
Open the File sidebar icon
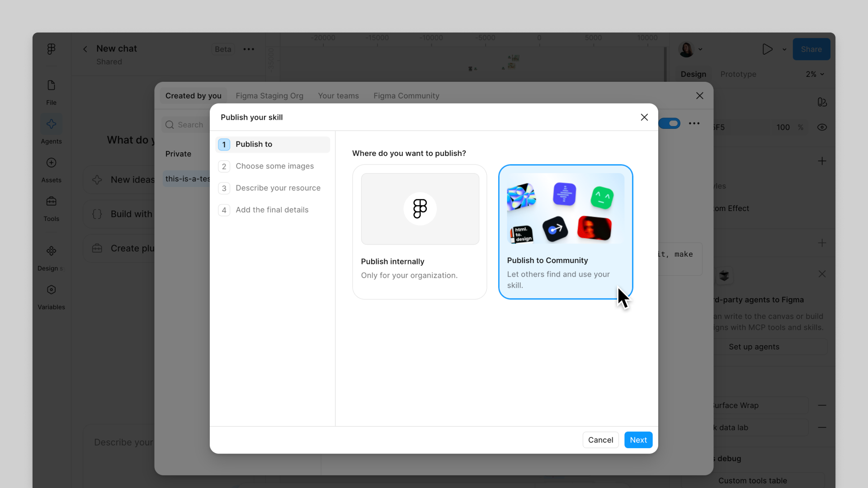coord(51,85)
